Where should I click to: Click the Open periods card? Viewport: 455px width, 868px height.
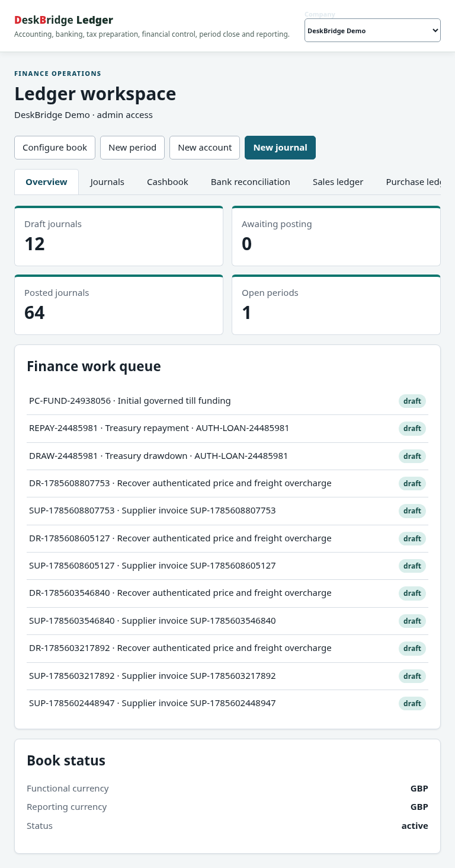tap(336, 305)
